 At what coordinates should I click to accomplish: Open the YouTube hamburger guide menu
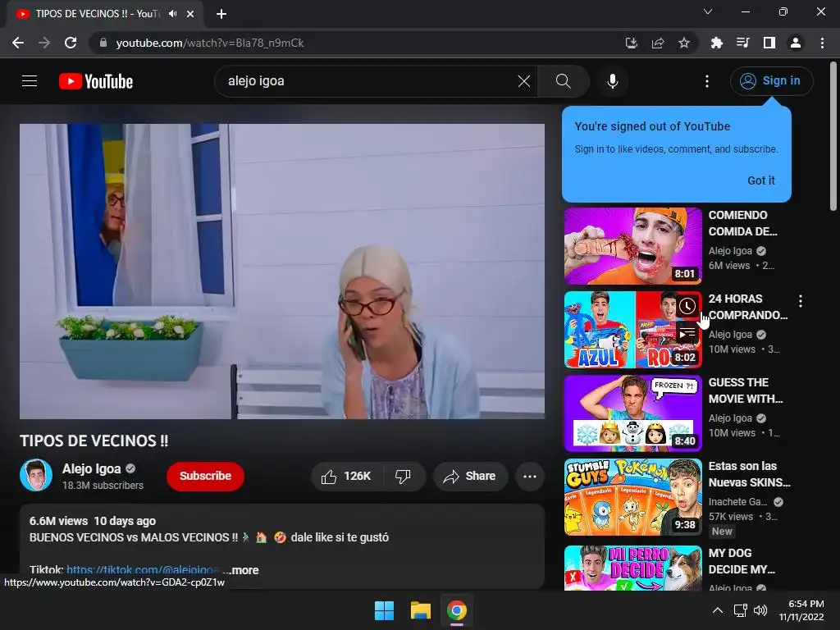[x=30, y=81]
